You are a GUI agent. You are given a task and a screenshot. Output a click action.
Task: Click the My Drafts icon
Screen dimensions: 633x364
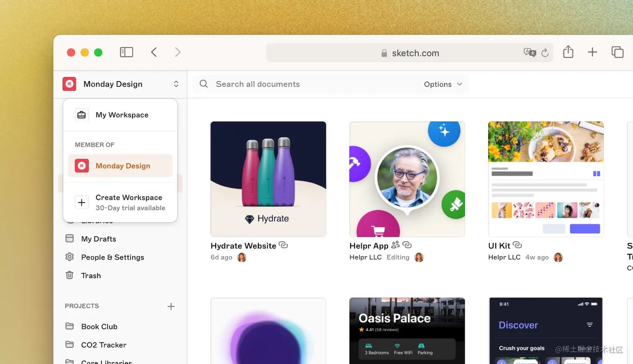(x=69, y=238)
